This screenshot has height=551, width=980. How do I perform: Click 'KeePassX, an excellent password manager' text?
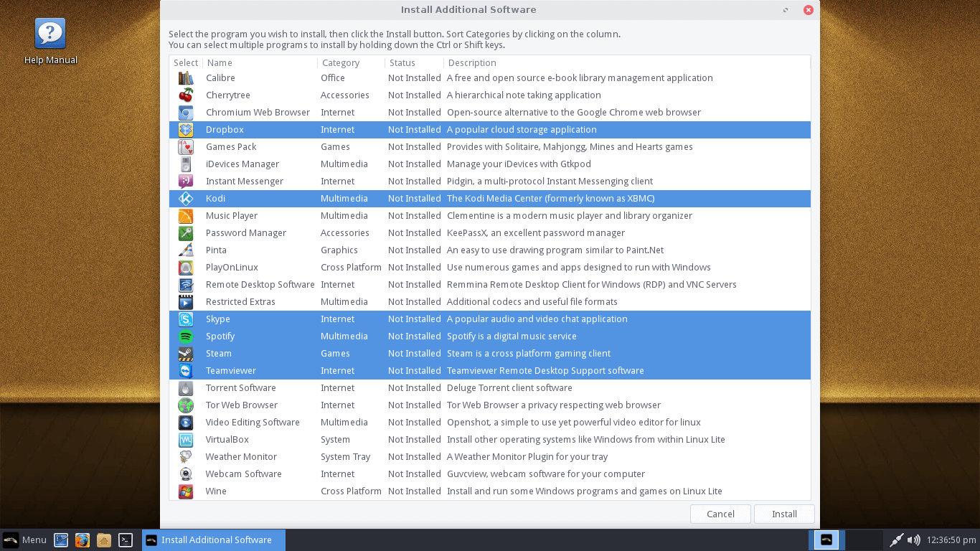[x=536, y=233]
